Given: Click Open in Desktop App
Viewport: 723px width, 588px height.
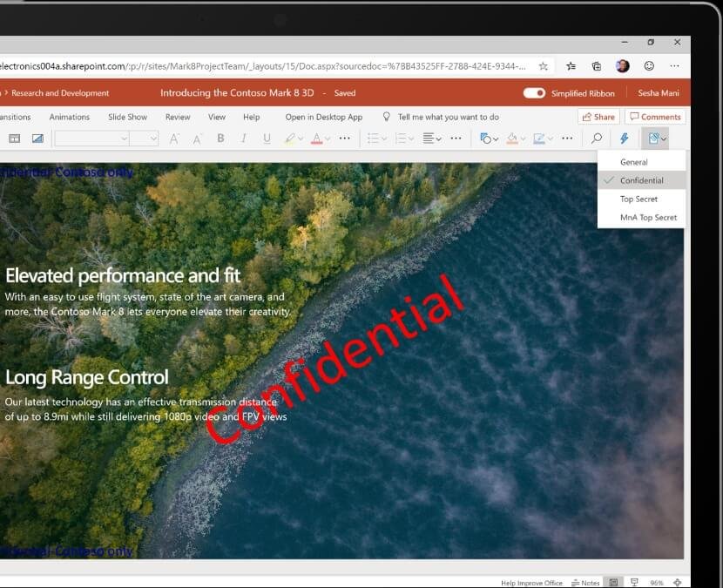Looking at the screenshot, I should [x=323, y=117].
